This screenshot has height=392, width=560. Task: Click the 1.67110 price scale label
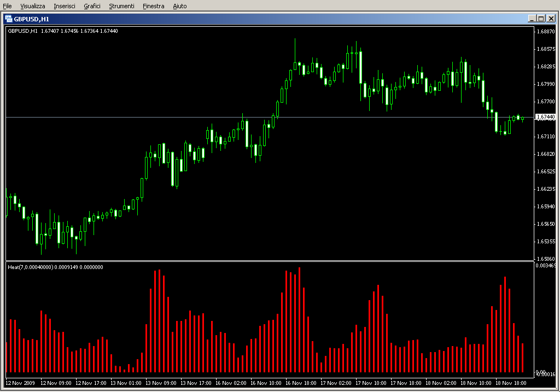[546, 136]
